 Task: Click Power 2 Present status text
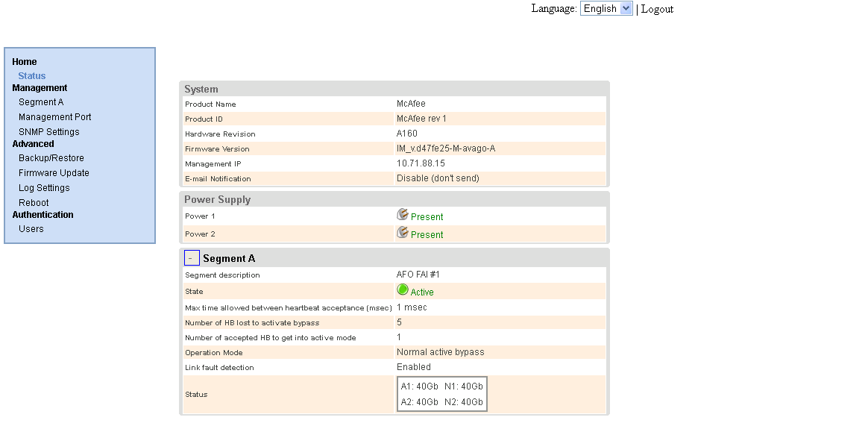pos(427,235)
